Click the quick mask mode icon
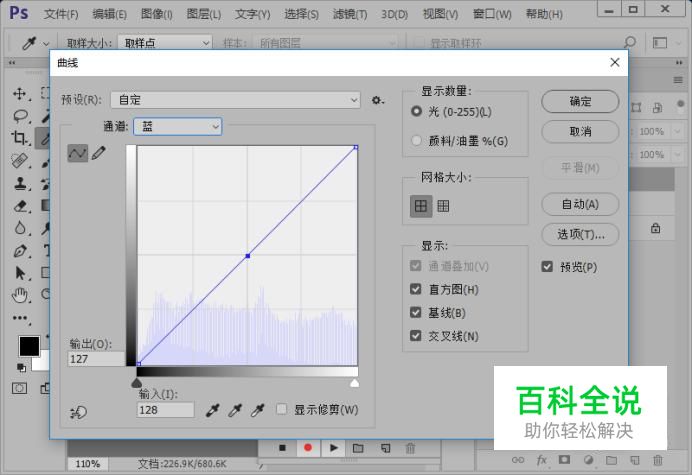The height and width of the screenshot is (475, 692). pyautogui.click(x=19, y=388)
